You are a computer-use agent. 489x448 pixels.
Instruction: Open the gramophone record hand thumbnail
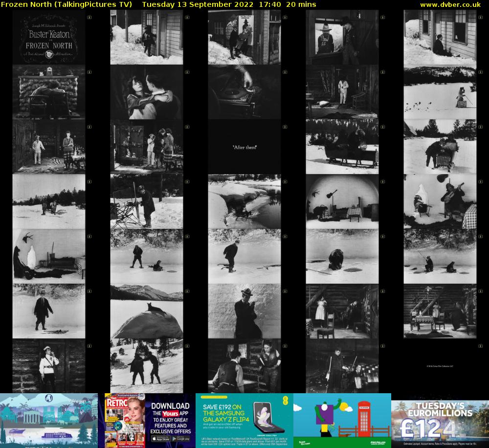[x=244, y=92]
